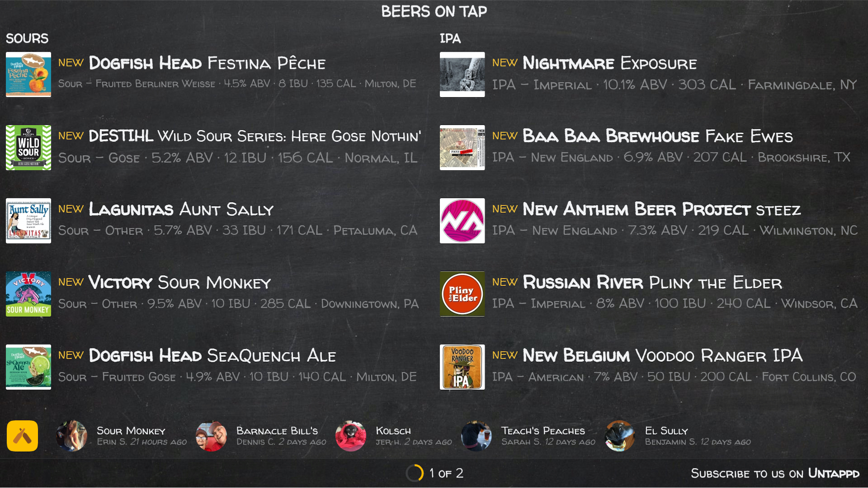Click the Sour Monkey beer artwork
The width and height of the screenshot is (868, 488).
point(28,293)
